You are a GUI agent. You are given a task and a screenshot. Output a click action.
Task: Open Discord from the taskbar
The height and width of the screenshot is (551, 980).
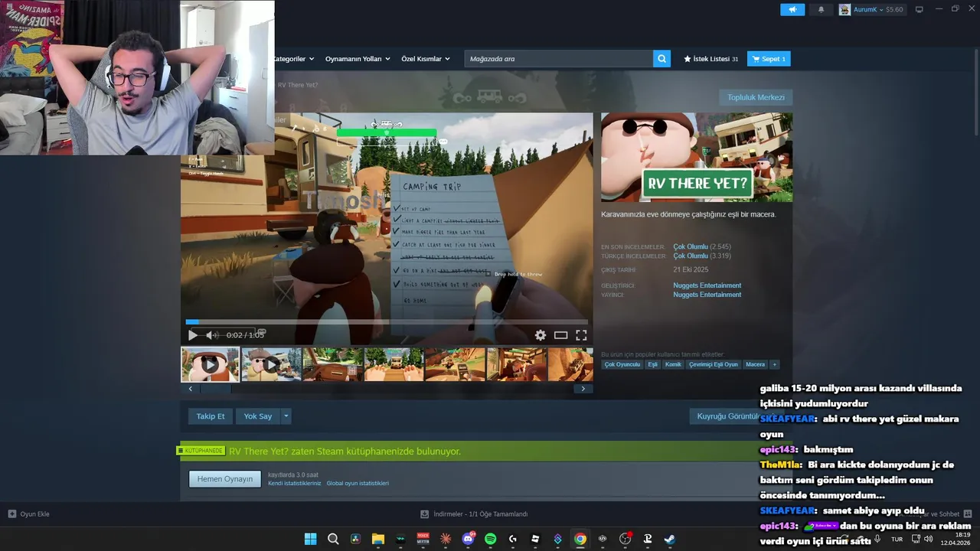click(x=468, y=539)
